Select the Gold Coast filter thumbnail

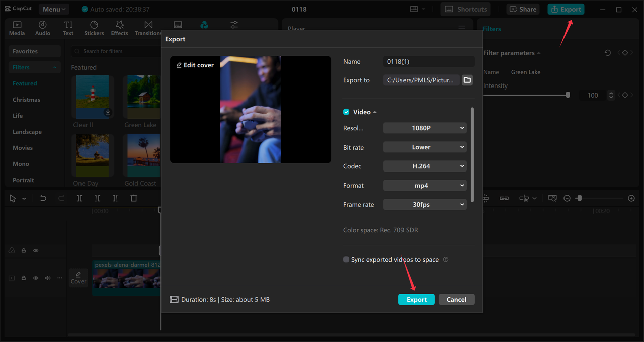[142, 155]
